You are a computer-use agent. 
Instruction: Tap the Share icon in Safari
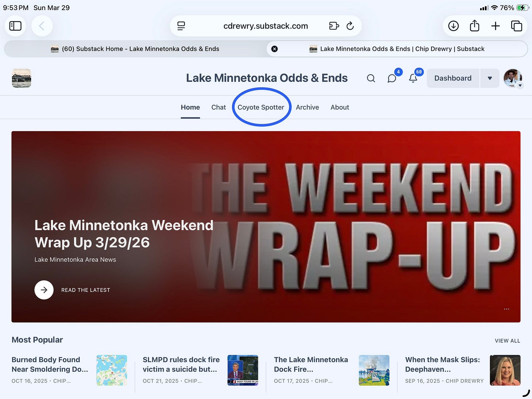[474, 26]
